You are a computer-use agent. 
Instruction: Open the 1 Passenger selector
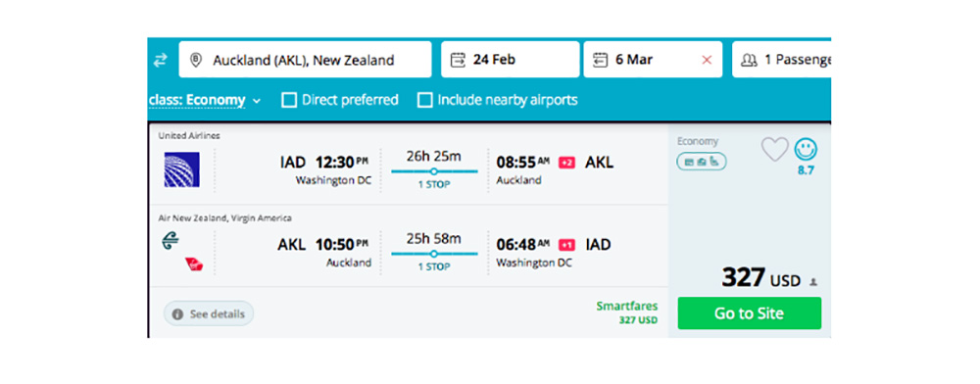coord(781,60)
